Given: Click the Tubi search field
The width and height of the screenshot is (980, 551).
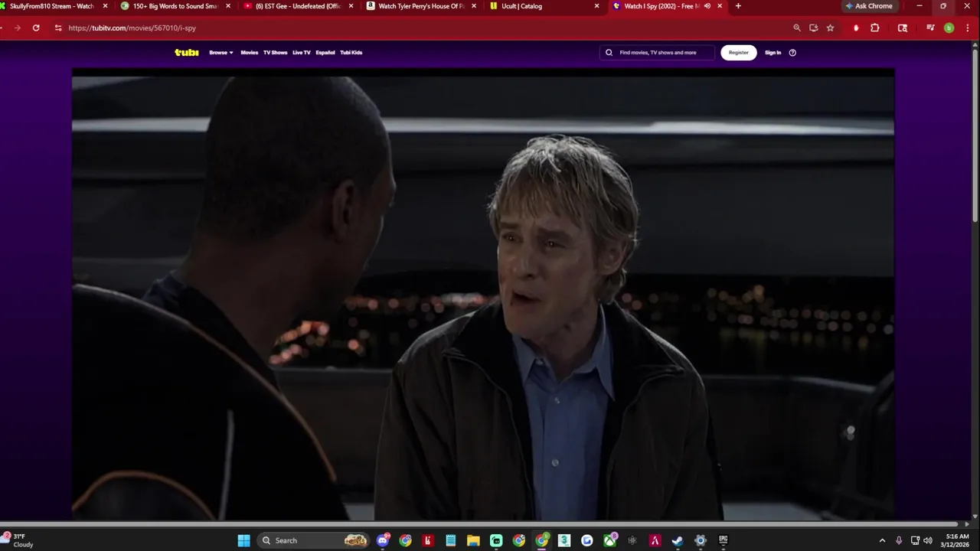Looking at the screenshot, I should pos(657,53).
